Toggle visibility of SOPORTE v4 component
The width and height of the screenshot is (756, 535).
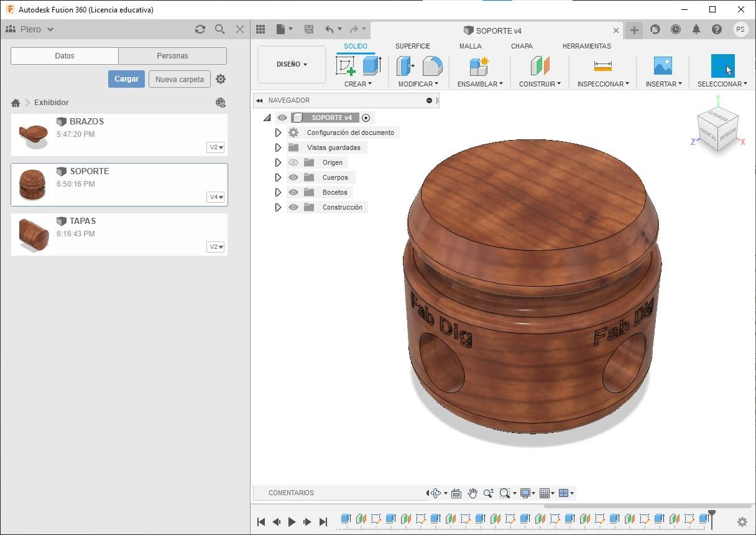282,118
